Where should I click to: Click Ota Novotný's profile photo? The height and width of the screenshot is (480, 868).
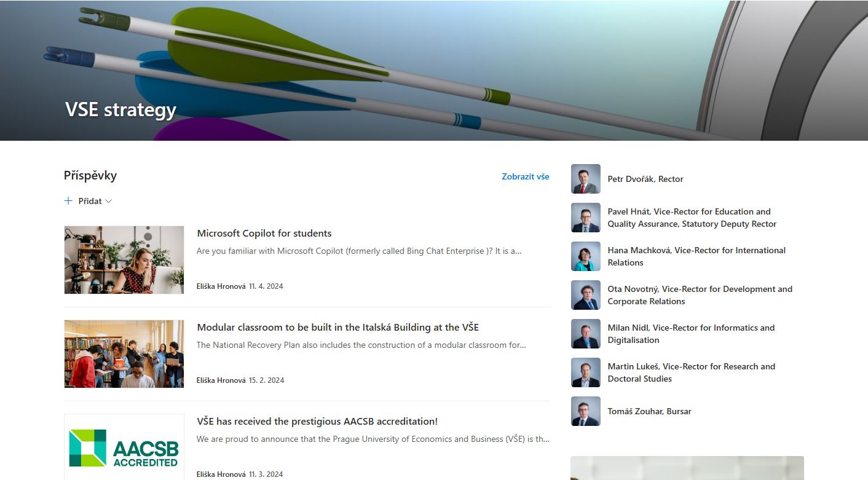point(585,295)
